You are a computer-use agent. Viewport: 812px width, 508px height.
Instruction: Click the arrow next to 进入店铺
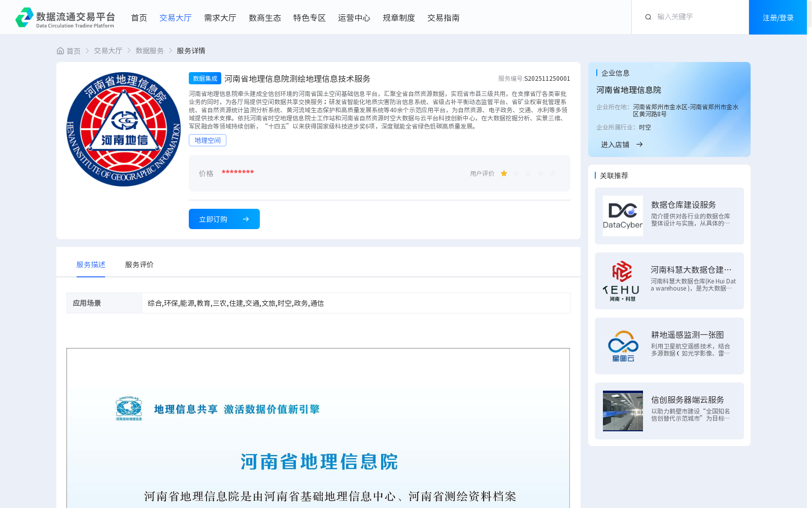tap(639, 144)
